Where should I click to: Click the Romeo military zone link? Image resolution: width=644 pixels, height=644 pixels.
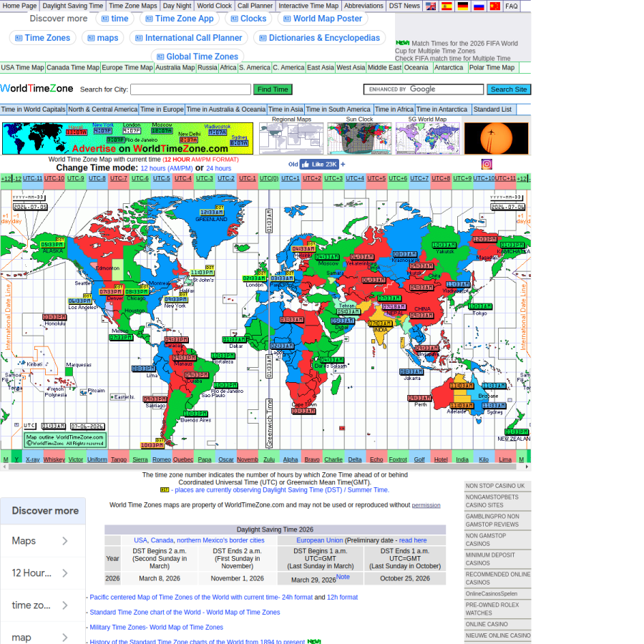tap(162, 459)
